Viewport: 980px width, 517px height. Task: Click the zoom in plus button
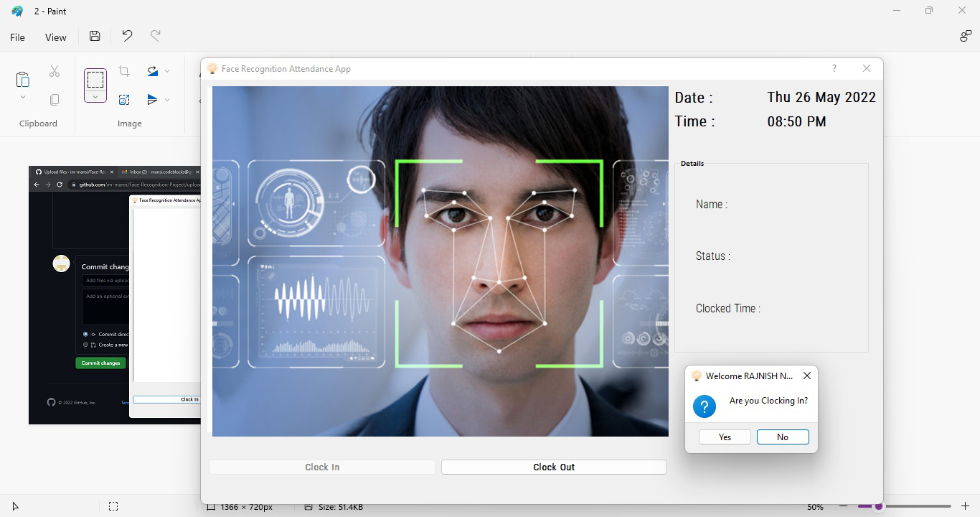[x=966, y=506]
